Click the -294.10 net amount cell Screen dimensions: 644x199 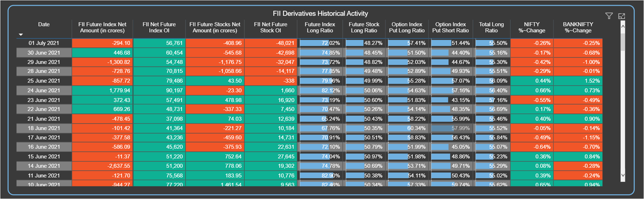pyautogui.click(x=102, y=43)
